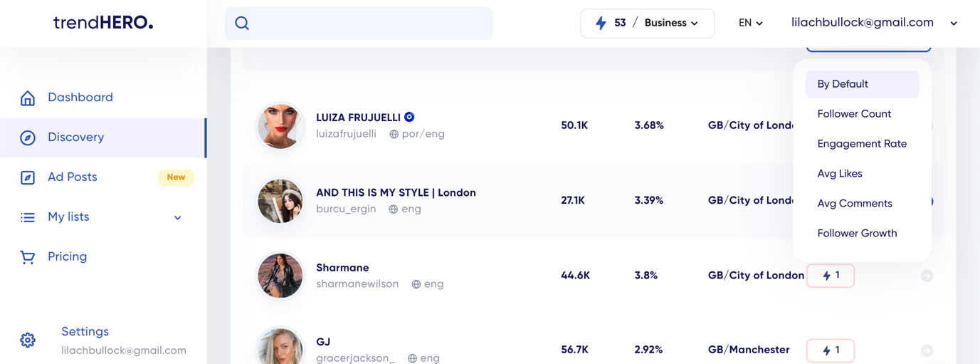Choose Engagement Rate sort option

pos(862,144)
